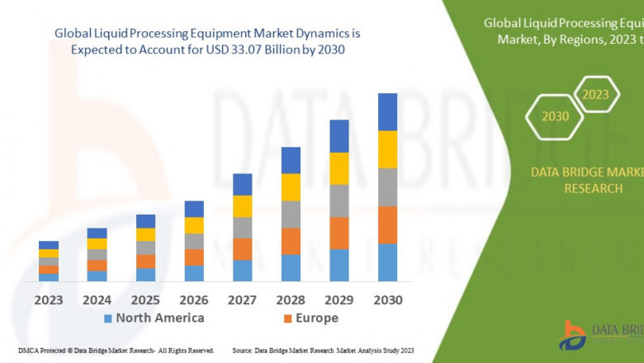Image resolution: width=644 pixels, height=363 pixels.
Task: Click the 2029 axis label
Action: [339, 300]
